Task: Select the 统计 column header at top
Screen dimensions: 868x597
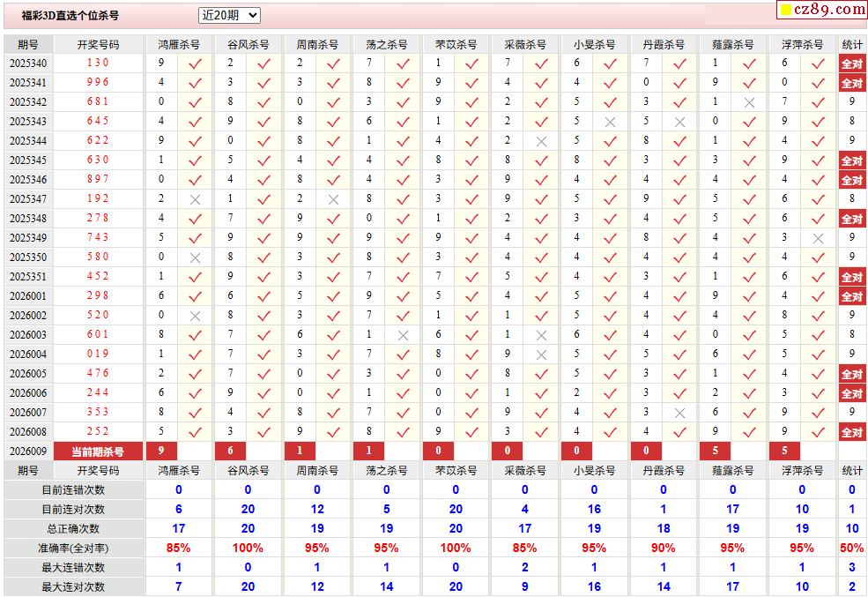Action: (x=851, y=44)
